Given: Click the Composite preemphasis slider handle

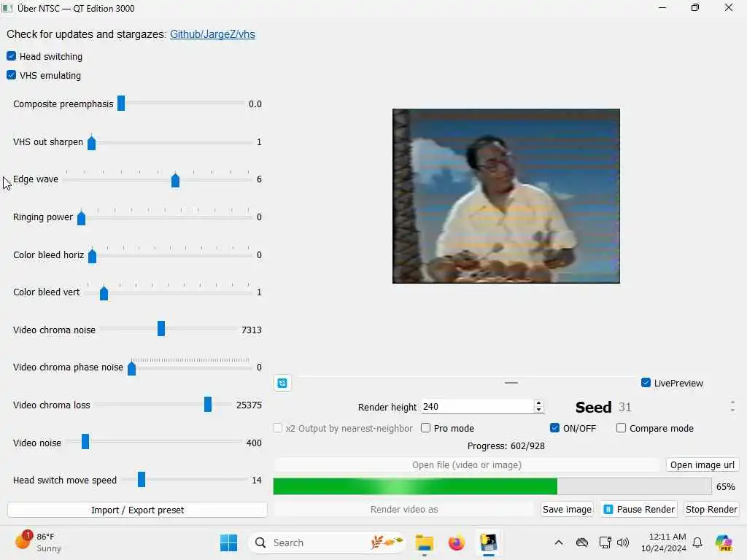Looking at the screenshot, I should (121, 104).
